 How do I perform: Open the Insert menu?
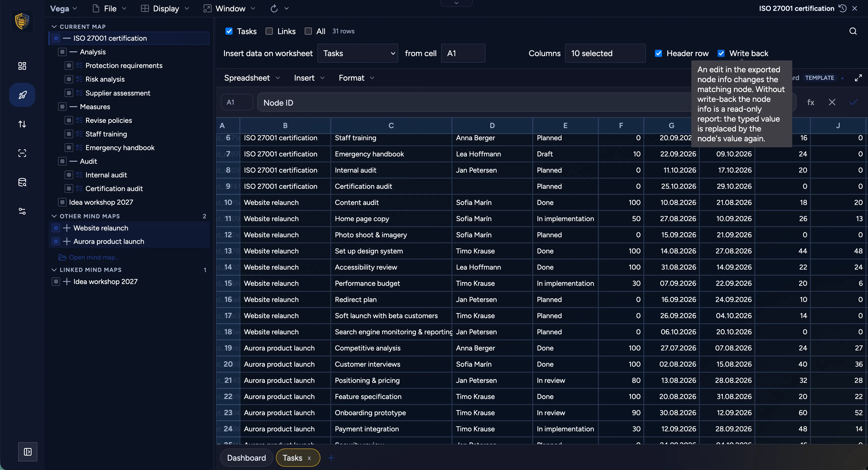(309, 78)
